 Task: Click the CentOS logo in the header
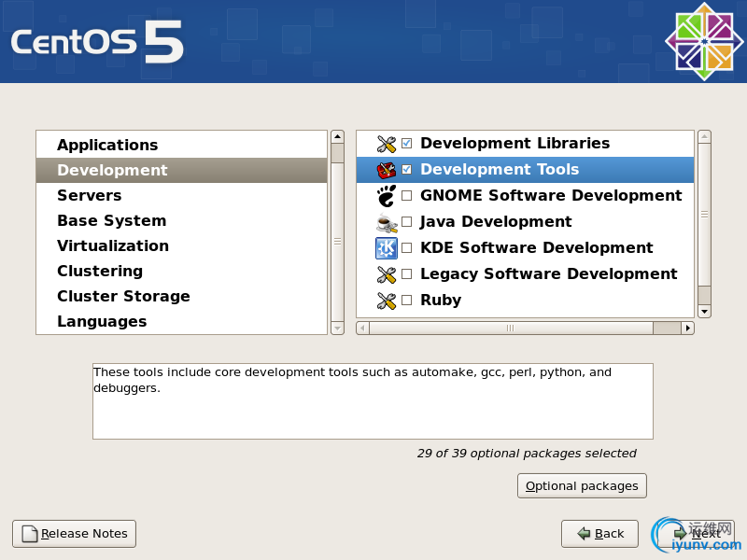704,41
